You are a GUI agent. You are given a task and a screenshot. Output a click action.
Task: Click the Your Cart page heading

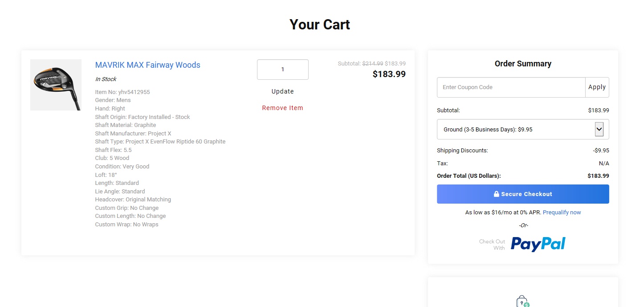click(319, 25)
